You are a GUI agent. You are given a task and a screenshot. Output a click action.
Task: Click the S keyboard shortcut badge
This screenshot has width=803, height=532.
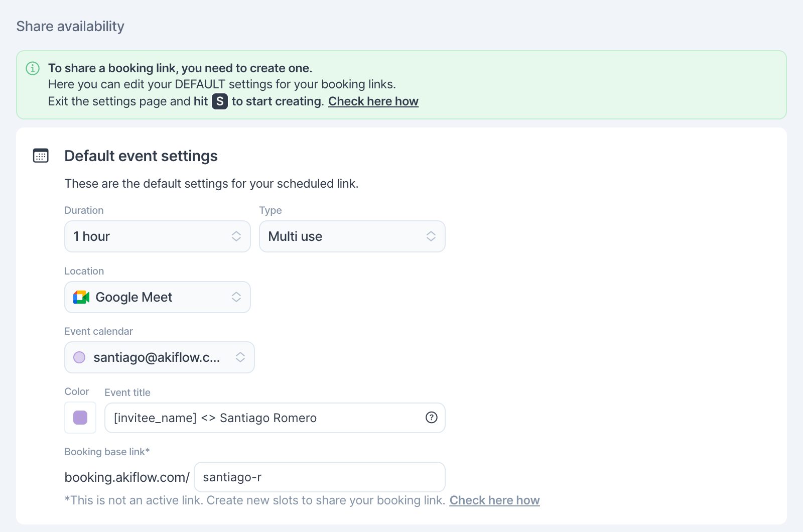pos(220,101)
